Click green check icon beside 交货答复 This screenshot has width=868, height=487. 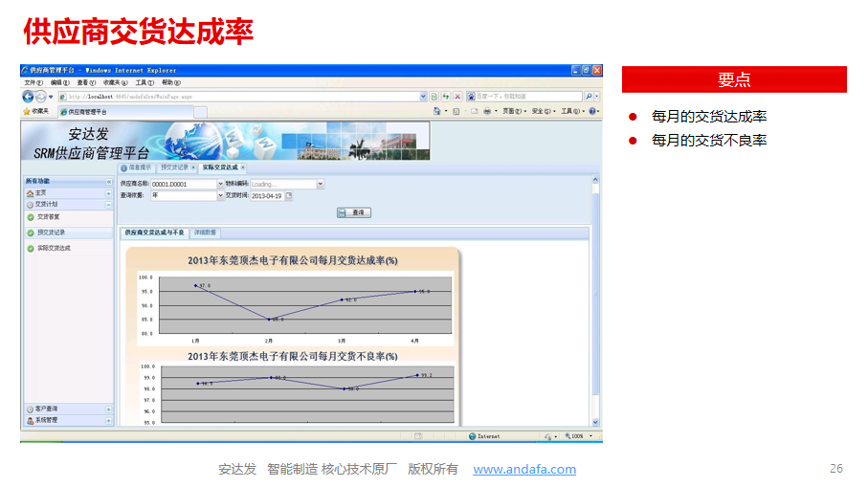tap(31, 217)
